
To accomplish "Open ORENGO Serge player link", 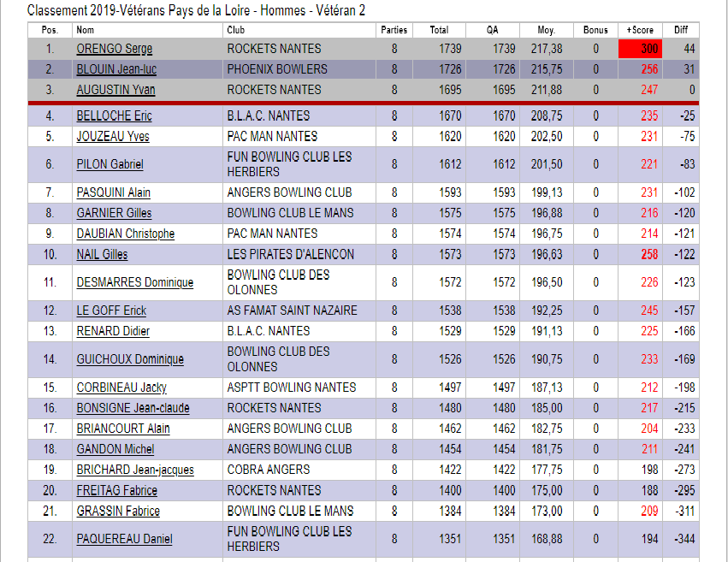I will coord(114,49).
